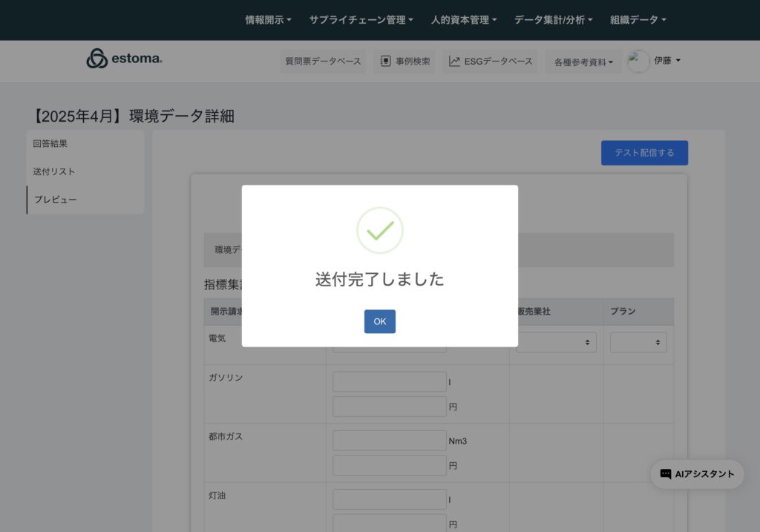760x532 pixels.
Task: Open the プラン select for 電気
Action: (638, 342)
